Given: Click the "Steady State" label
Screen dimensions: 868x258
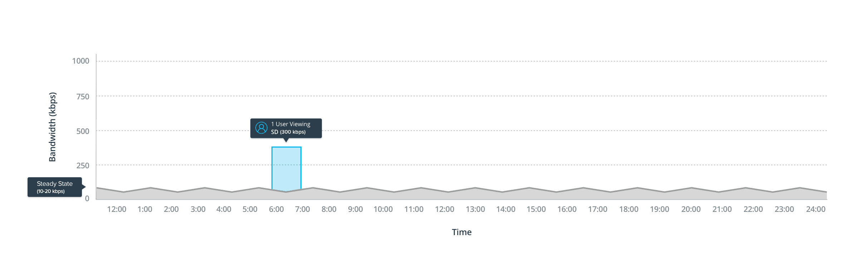Looking at the screenshot, I should point(55,184).
